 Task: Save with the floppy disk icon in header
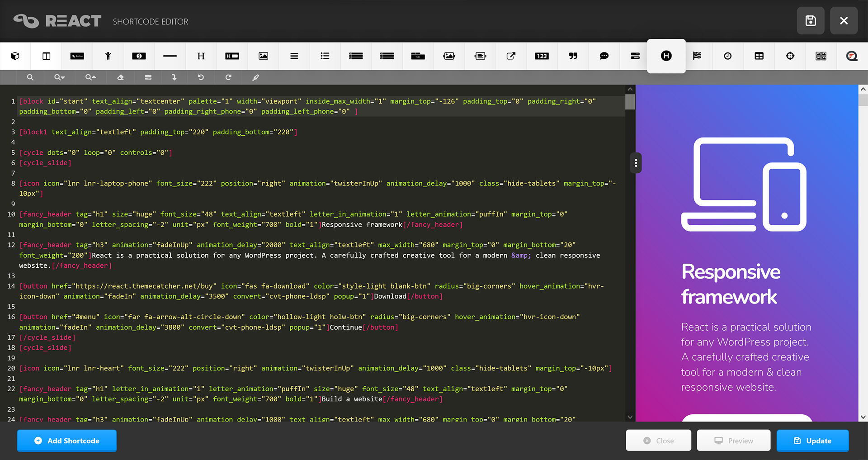(x=811, y=21)
